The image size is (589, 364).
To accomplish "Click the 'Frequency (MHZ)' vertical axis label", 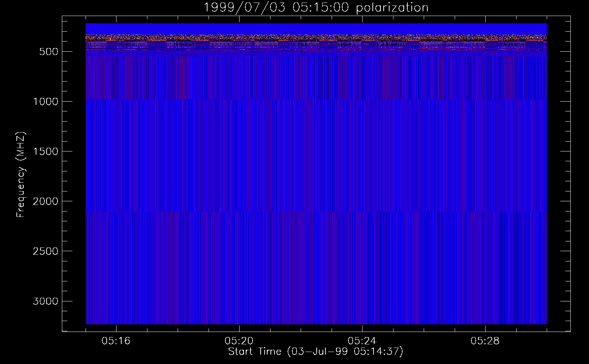I will (x=21, y=175).
